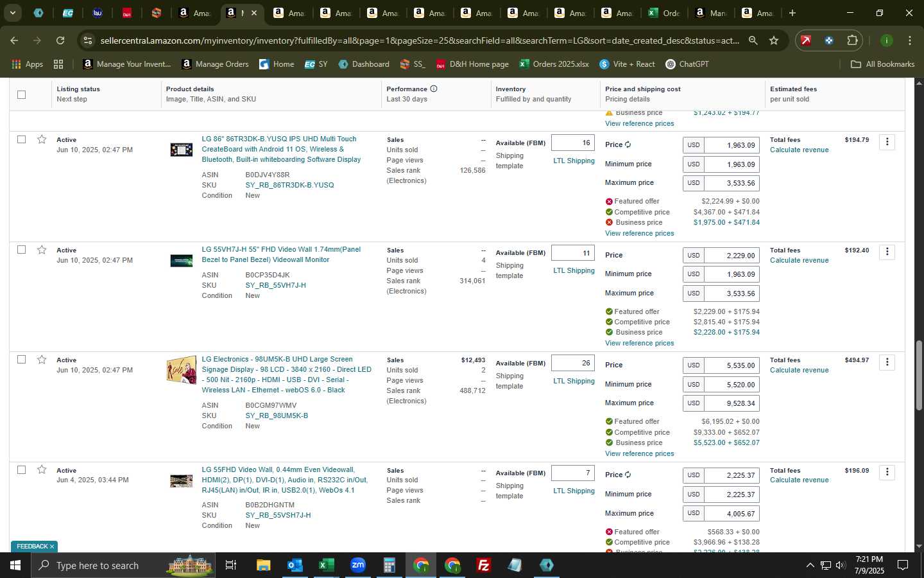Open the three-dot menu for the 55VH7J-H listing
The height and width of the screenshot is (578, 924).
point(887,252)
